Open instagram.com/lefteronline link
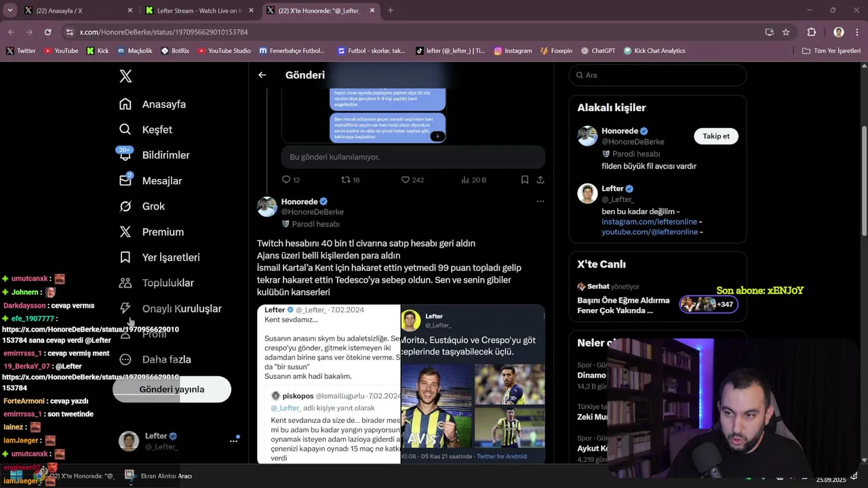 pyautogui.click(x=650, y=222)
